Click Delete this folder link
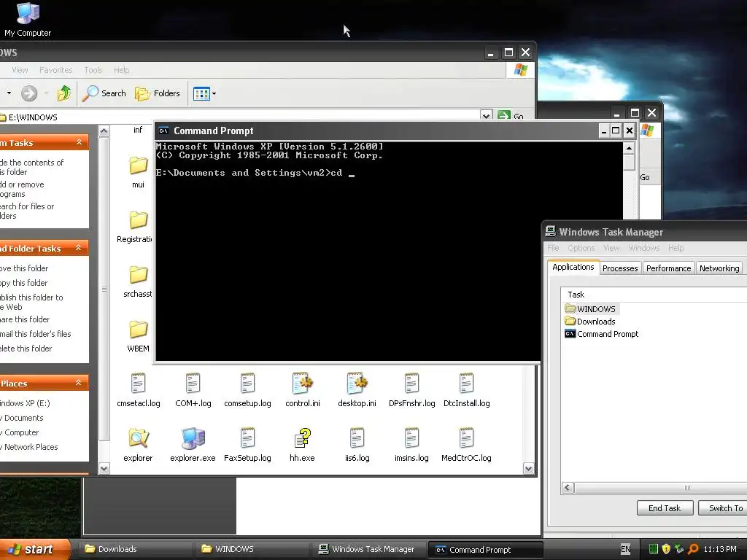 (26, 349)
